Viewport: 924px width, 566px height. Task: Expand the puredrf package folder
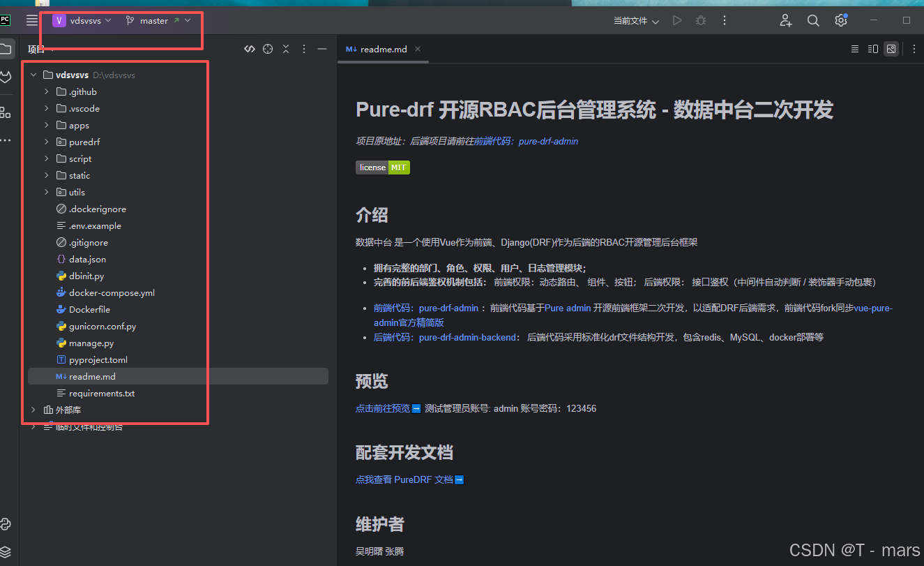(47, 142)
